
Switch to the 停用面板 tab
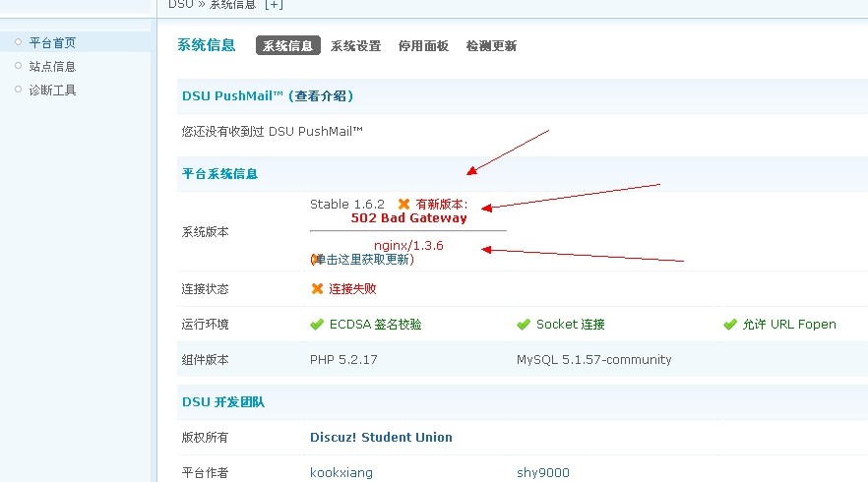pos(423,46)
